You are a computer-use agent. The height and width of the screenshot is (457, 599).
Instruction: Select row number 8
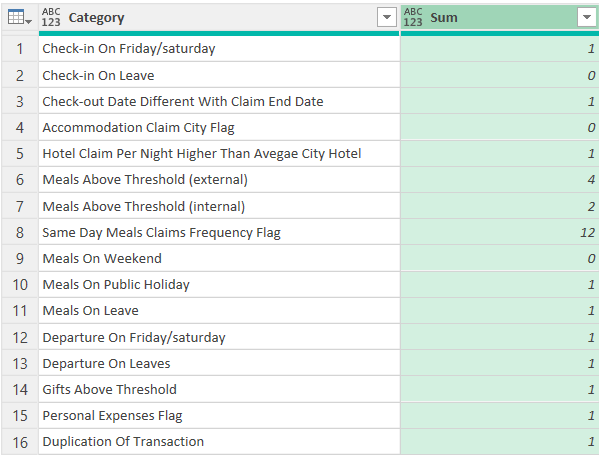pyautogui.click(x=20, y=232)
